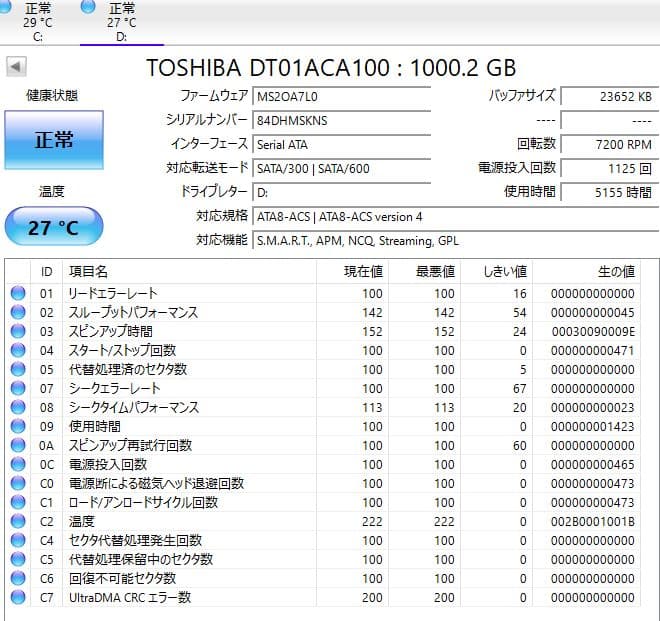This screenshot has height=621, width=660.
Task: Click current value 222 in 温度 row
Action: [x=372, y=522]
